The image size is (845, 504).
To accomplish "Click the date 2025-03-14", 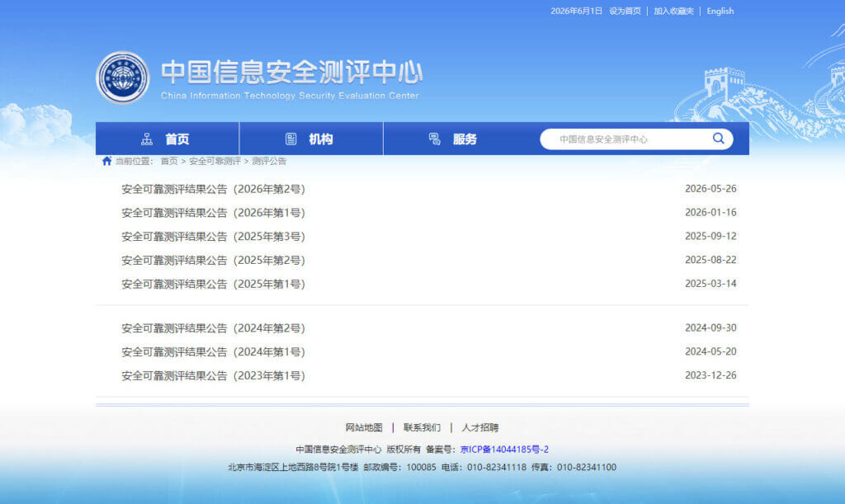I will click(x=710, y=283).
